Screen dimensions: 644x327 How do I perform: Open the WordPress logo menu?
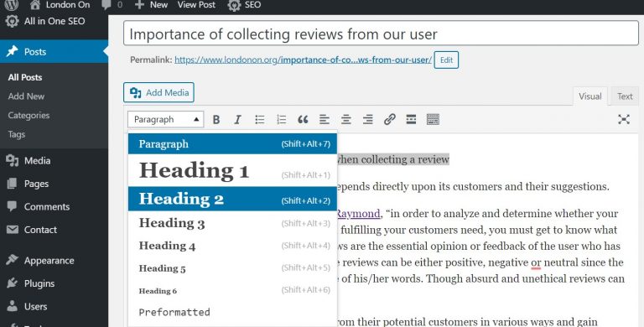12,5
